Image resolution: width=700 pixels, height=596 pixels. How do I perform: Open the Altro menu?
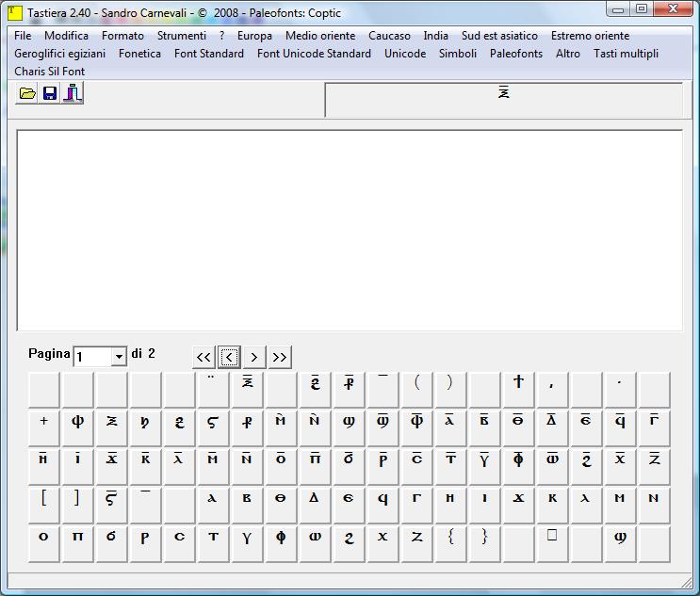coord(568,54)
